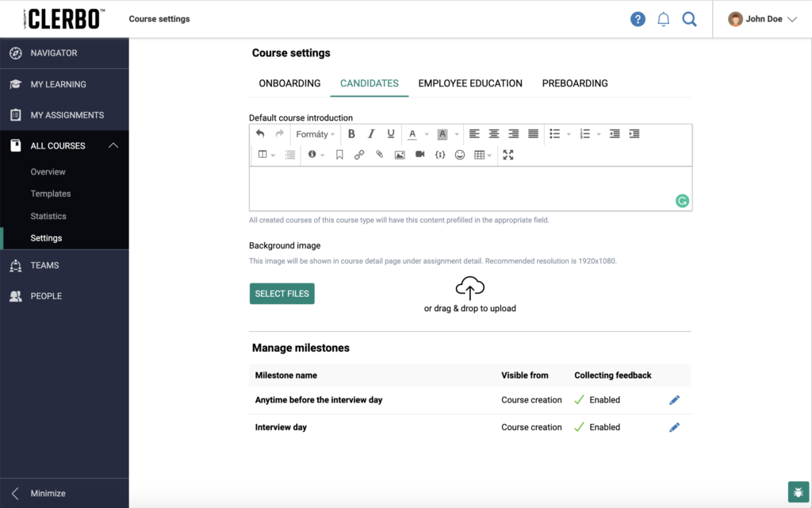
Task: Toggle bold formatting
Action: 351,133
